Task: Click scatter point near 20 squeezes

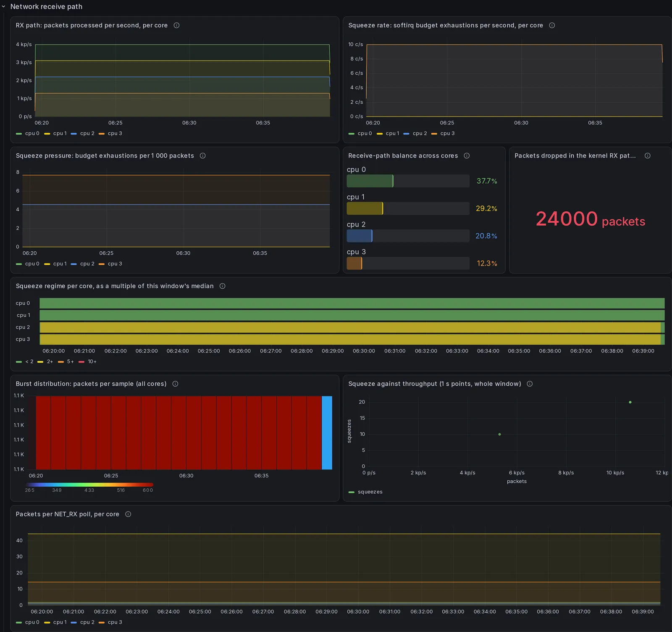Action: click(630, 402)
